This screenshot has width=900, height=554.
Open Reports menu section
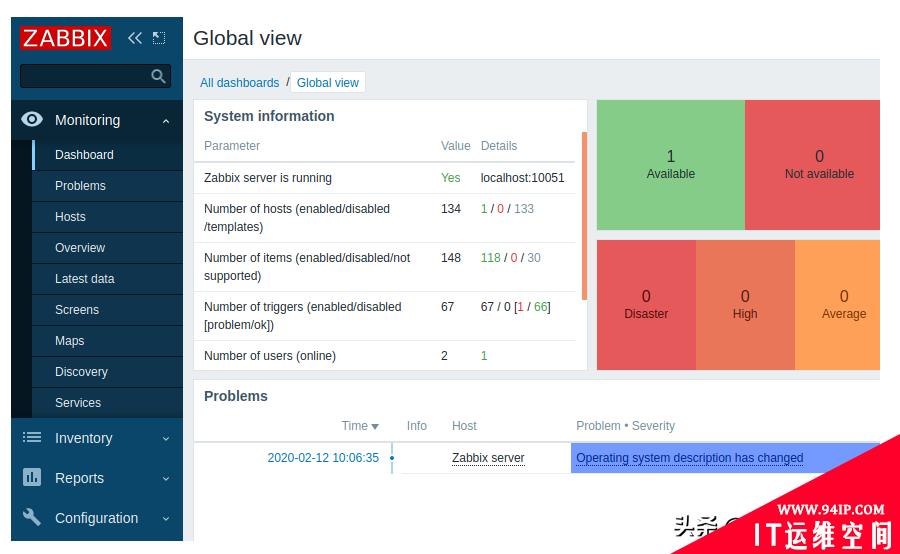[96, 478]
